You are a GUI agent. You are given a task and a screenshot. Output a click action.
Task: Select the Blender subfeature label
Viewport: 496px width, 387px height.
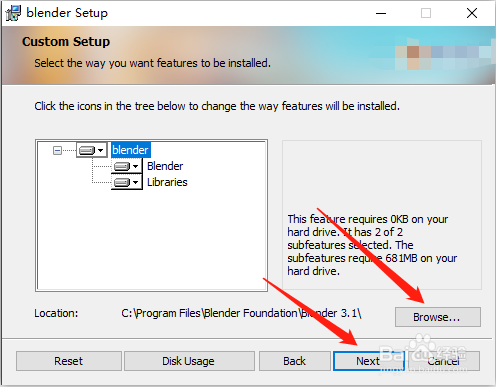click(165, 166)
